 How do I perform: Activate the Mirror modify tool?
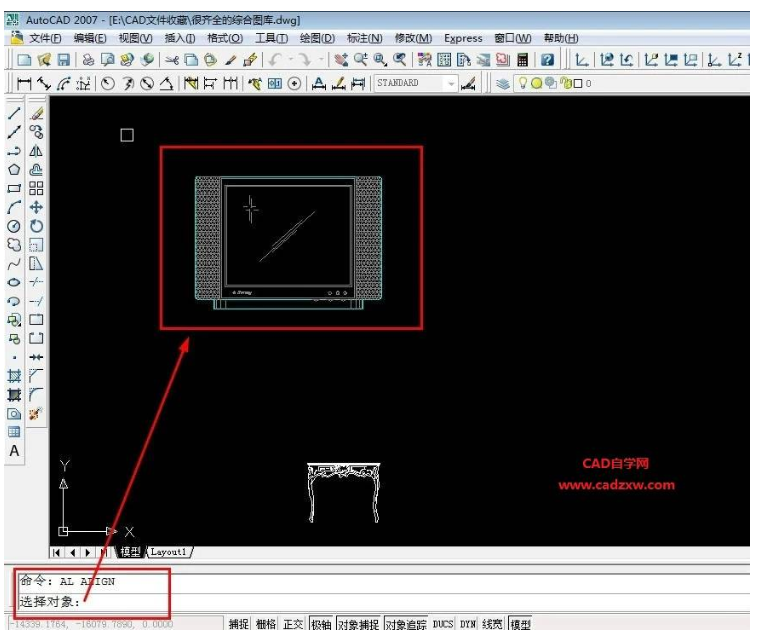36,151
